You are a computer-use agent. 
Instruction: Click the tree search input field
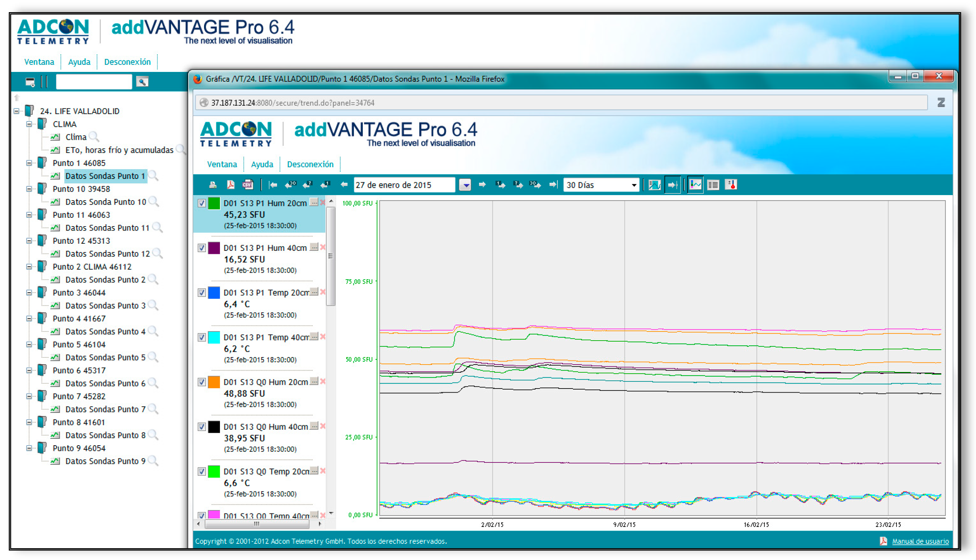point(94,82)
